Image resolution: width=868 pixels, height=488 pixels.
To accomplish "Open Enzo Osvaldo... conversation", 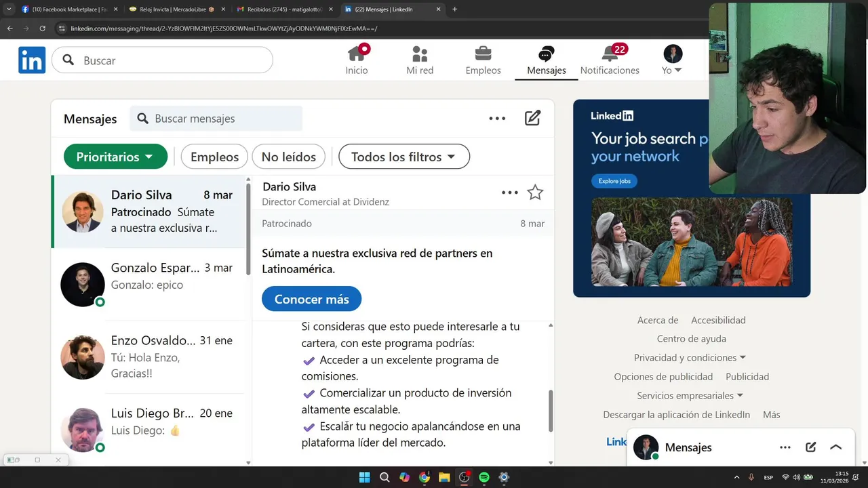I will [148, 357].
